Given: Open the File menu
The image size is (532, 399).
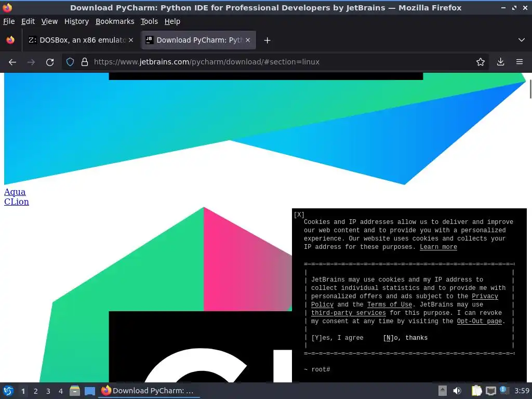Looking at the screenshot, I should click(x=9, y=21).
